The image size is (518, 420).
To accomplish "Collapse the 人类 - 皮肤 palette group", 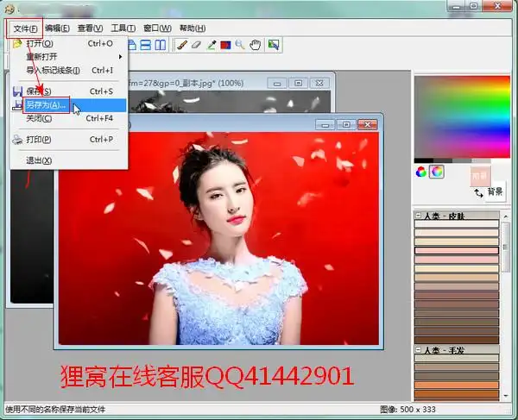I will coord(418,216).
